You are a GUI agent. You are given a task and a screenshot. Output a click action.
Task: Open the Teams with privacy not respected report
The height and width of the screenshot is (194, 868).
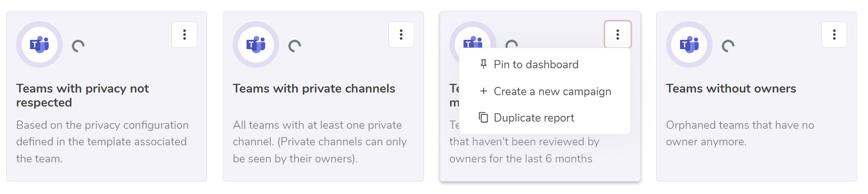82,96
